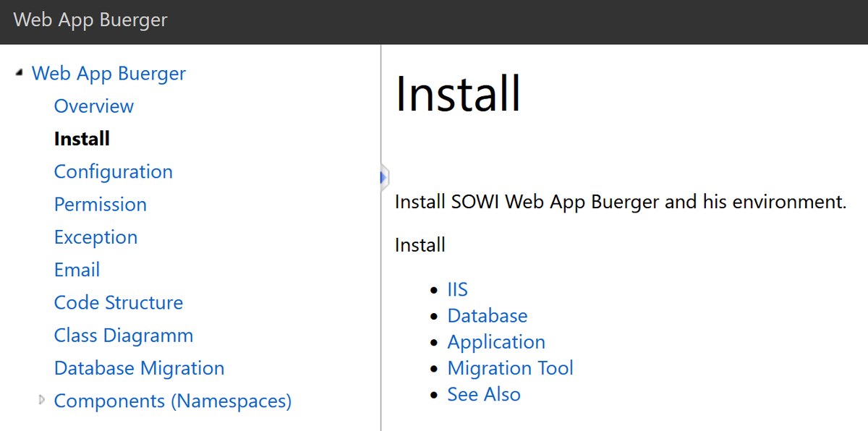Open the Class Diagramm page
Image resolution: width=868 pixels, height=431 pixels.
[124, 336]
